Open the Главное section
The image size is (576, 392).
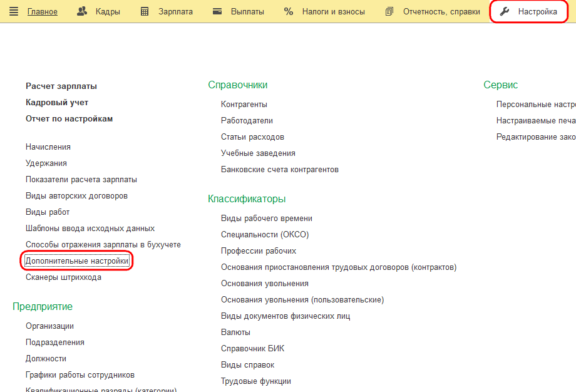coord(42,12)
